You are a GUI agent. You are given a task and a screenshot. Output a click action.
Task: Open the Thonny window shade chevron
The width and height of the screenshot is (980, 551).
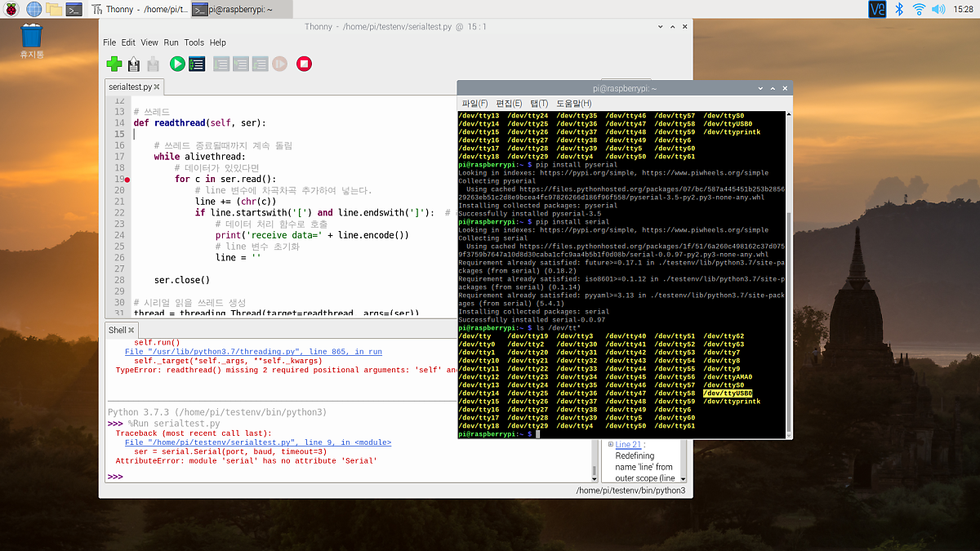tap(660, 25)
